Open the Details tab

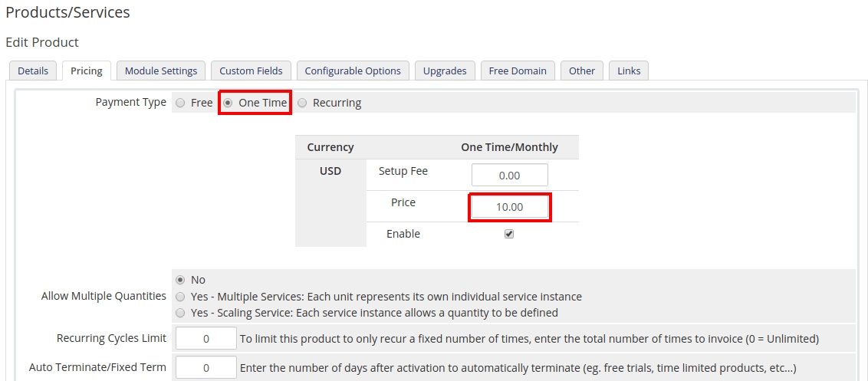coord(33,71)
